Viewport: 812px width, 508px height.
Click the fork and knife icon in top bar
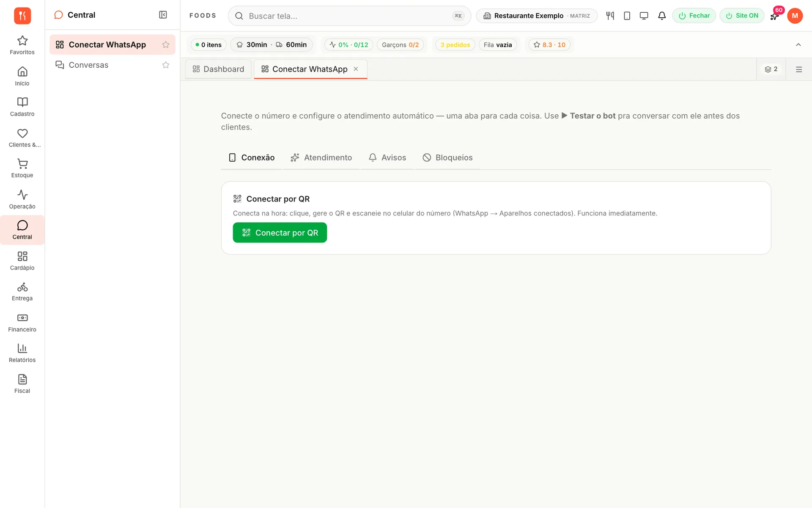(610, 16)
